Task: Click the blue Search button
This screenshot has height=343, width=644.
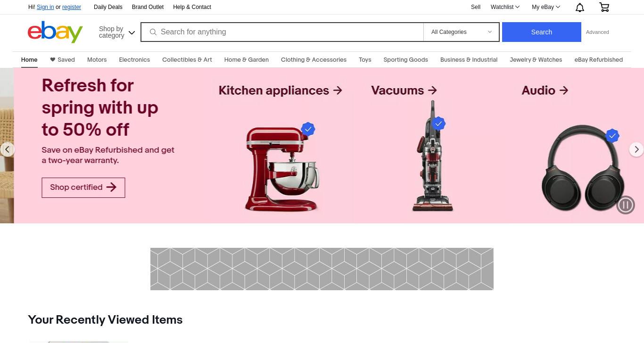Action: [541, 32]
